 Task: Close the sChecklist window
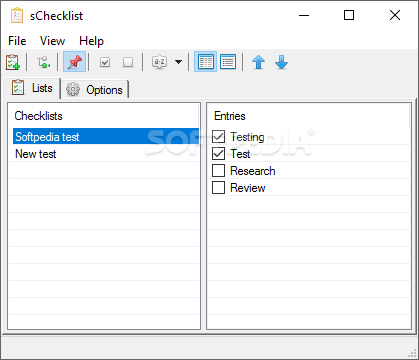tap(395, 15)
